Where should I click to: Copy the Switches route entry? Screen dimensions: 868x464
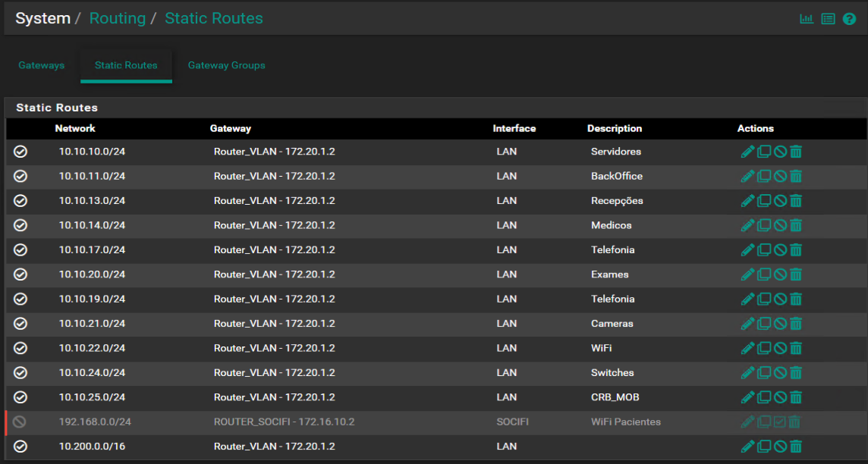click(x=764, y=373)
